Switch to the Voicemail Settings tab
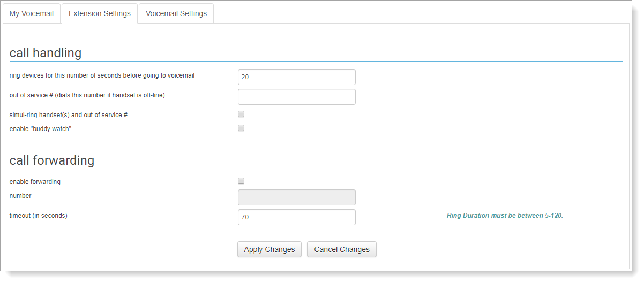The width and height of the screenshot is (644, 283). [x=176, y=13]
